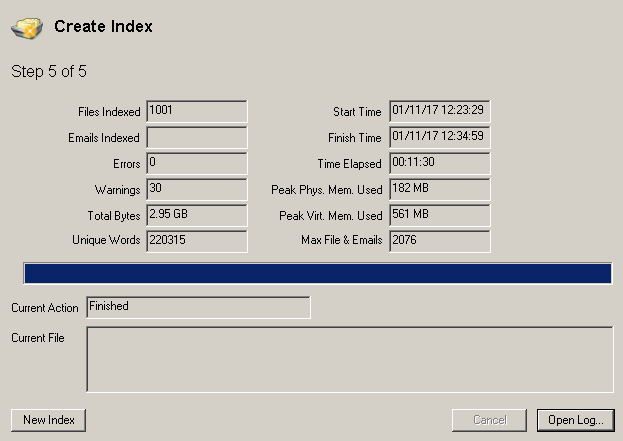The width and height of the screenshot is (623, 441).
Task: Click the Finish Time field
Action: pyautogui.click(x=439, y=137)
